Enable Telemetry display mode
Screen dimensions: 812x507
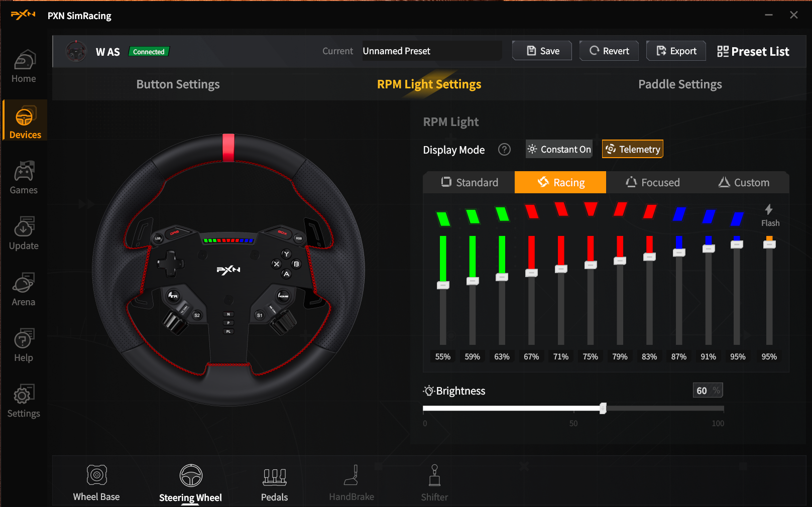point(633,149)
